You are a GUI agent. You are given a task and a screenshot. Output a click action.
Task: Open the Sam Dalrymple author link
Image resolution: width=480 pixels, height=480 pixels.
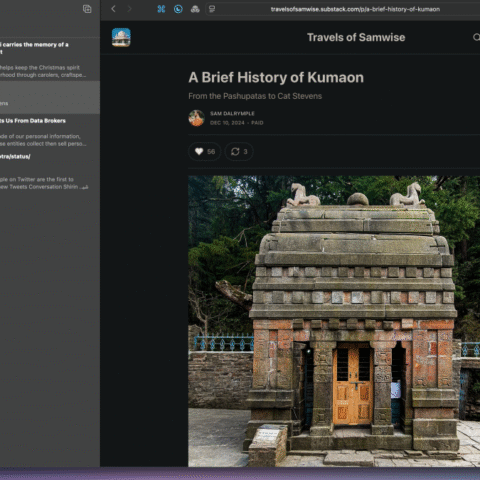(232, 114)
